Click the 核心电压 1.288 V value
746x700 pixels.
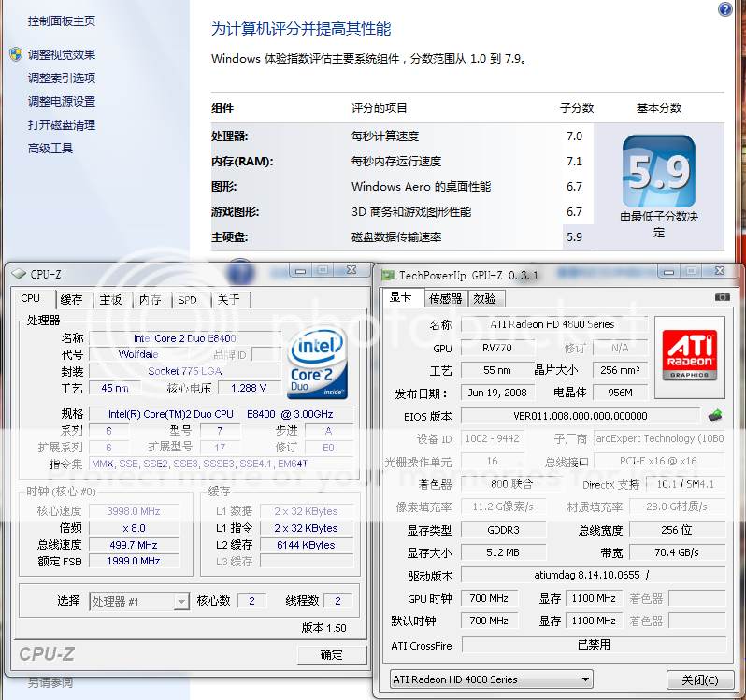click(x=250, y=388)
